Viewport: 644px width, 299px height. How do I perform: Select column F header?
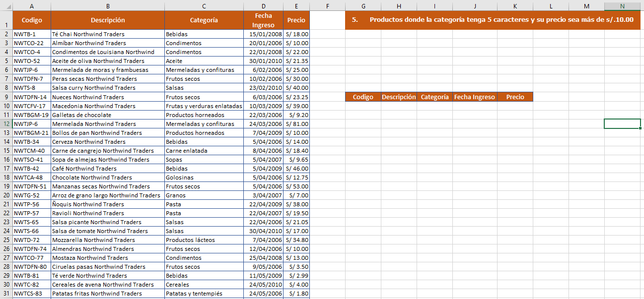[x=327, y=5]
